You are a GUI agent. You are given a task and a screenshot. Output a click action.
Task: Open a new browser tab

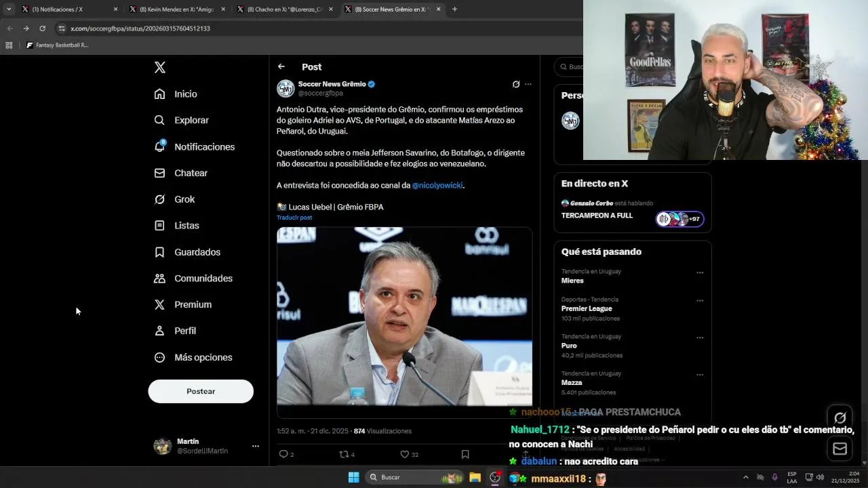click(455, 9)
